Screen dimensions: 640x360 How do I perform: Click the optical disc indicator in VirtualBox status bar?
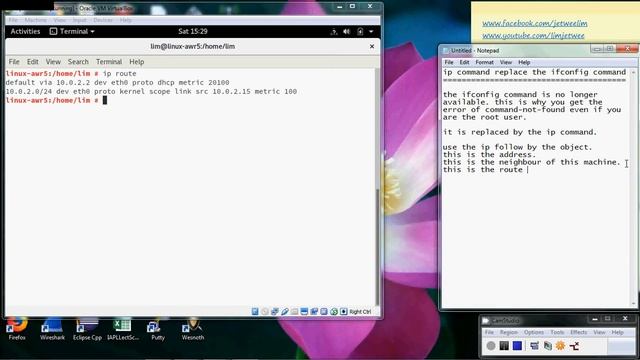[x=265, y=311]
